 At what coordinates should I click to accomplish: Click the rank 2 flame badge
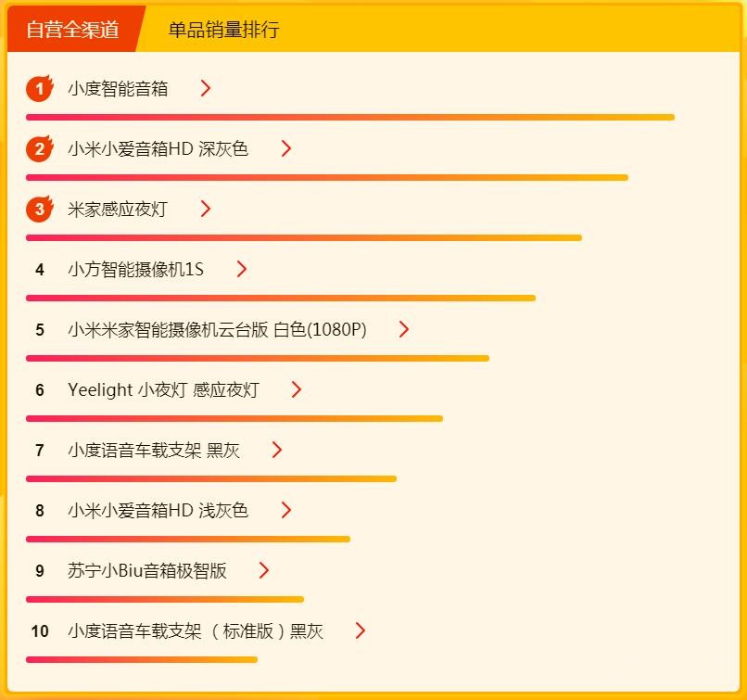[x=39, y=148]
